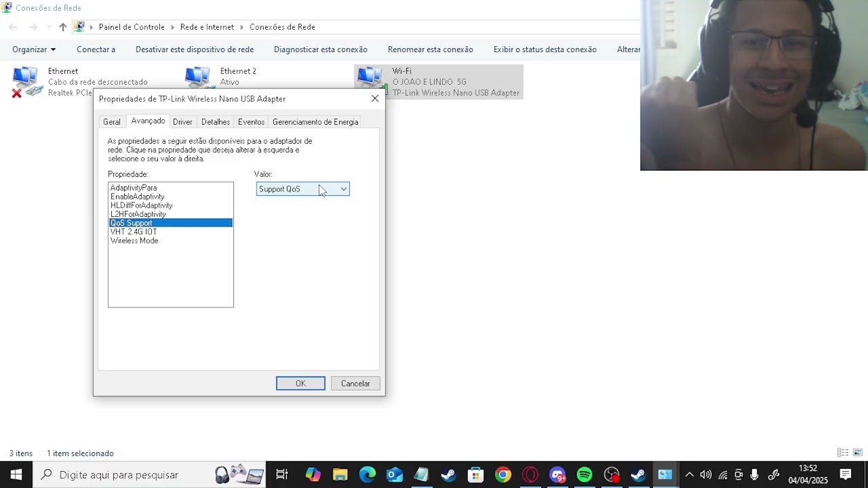Select HLDiffForAdaptivity property
The width and height of the screenshot is (868, 488).
170,205
